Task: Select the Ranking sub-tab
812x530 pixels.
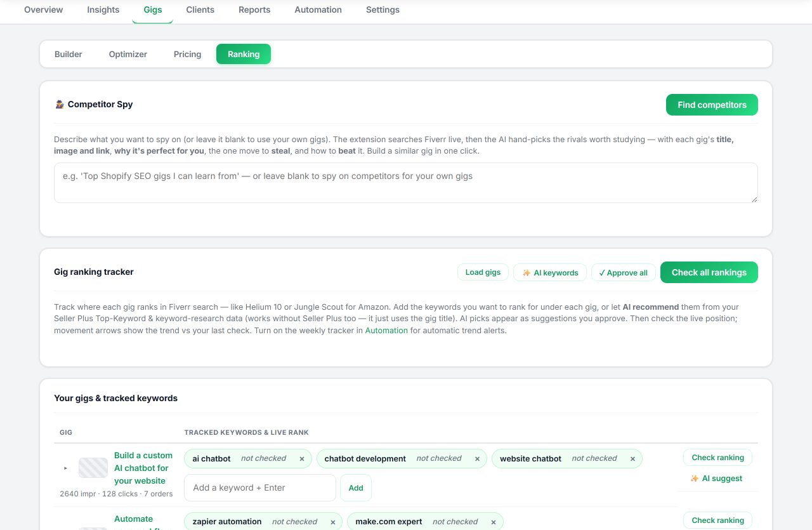Action: 244,54
